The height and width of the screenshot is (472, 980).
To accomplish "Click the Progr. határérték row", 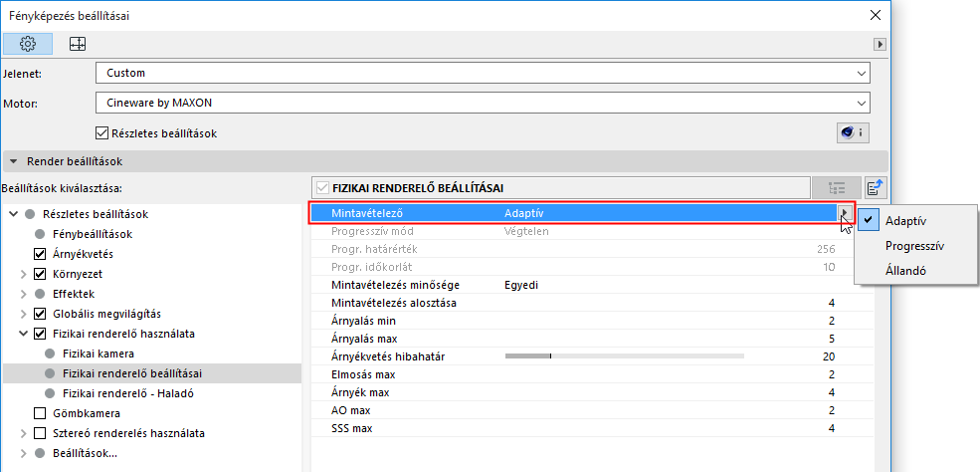I will 582,249.
